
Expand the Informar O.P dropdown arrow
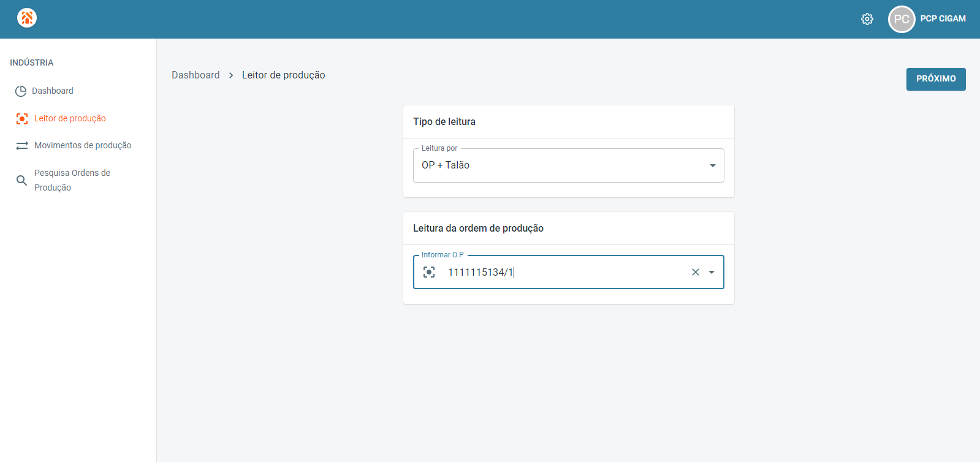pyautogui.click(x=712, y=272)
